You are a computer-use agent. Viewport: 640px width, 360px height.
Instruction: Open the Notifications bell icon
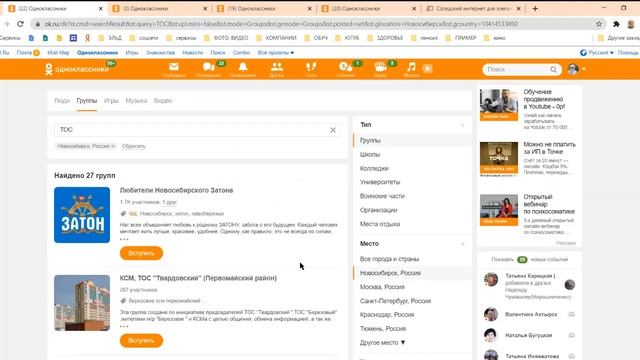tap(242, 67)
